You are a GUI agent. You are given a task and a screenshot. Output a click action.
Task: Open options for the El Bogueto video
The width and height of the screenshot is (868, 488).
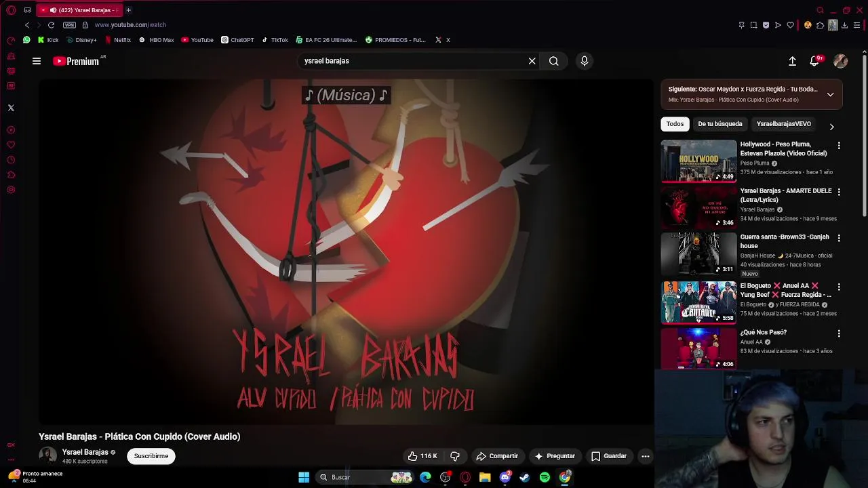[x=839, y=287]
